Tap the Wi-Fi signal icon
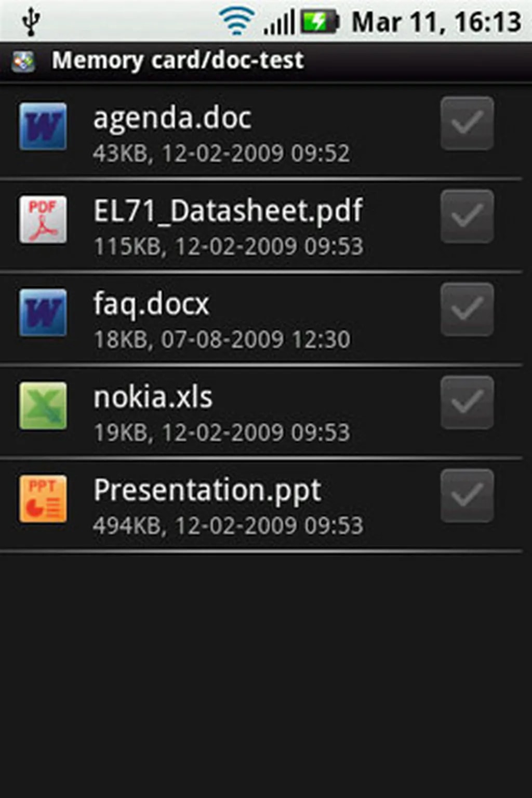 tap(236, 22)
